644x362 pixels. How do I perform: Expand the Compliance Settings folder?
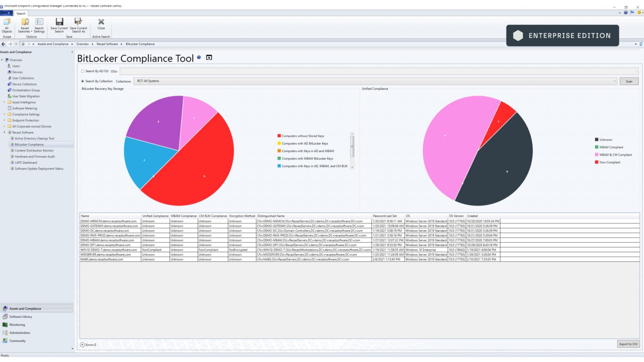click(x=4, y=114)
